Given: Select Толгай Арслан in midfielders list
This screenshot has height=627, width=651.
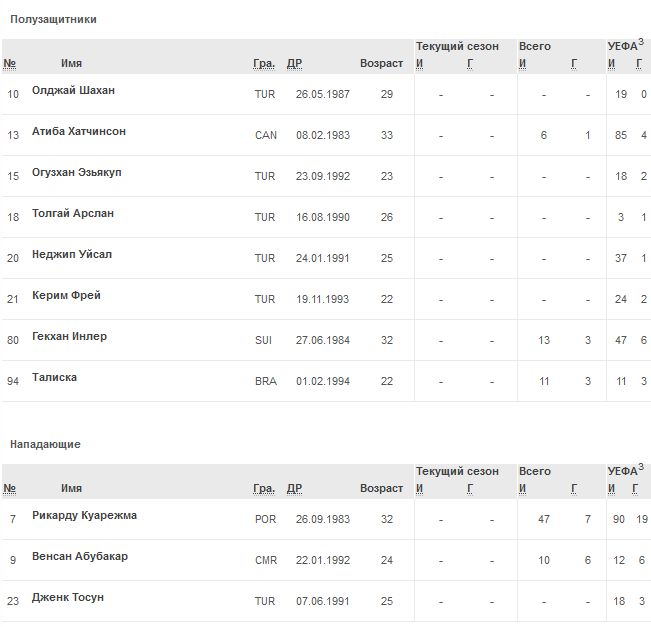Looking at the screenshot, I should point(73,214).
